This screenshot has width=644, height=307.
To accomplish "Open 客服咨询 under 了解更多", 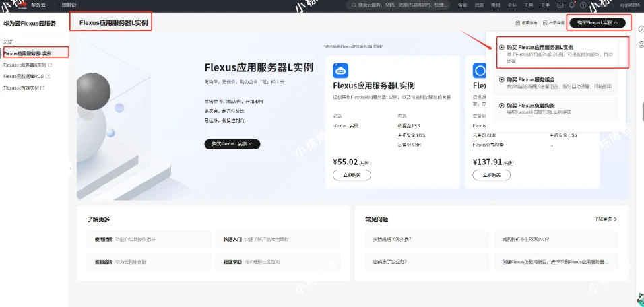I will (x=149, y=262).
